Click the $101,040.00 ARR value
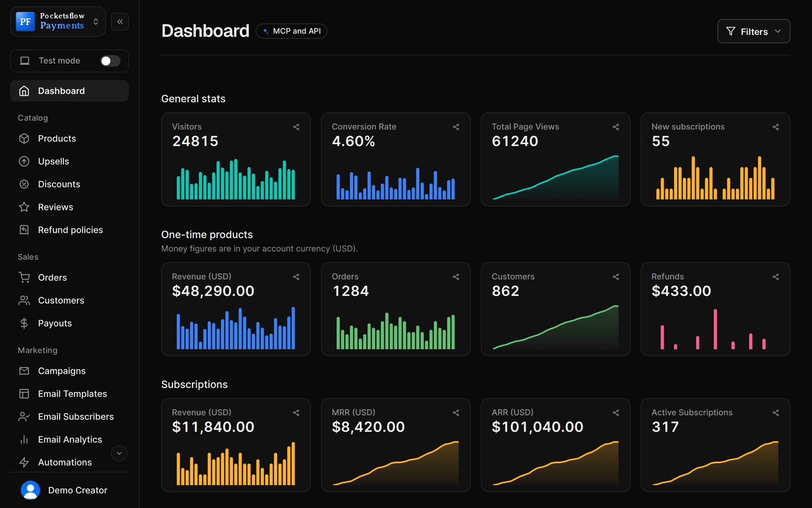This screenshot has height=508, width=812. [x=538, y=427]
